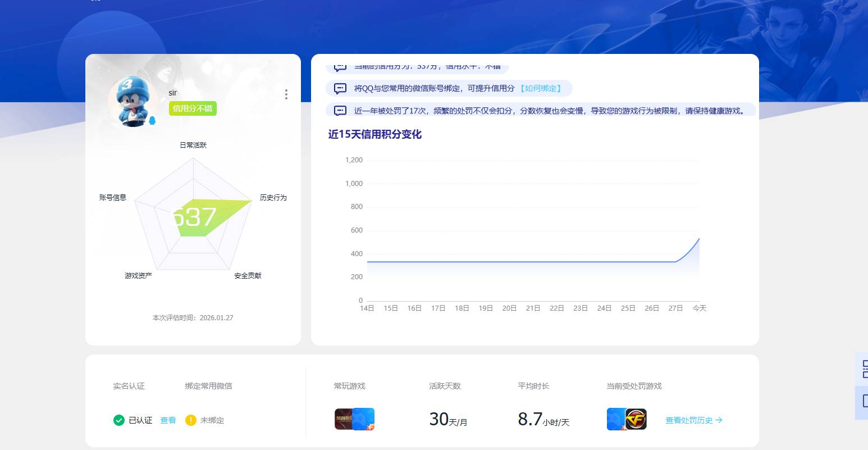Viewport: 868px width, 450px height.
Task: Follow the 查看处罚历史 text link
Action: pyautogui.click(x=688, y=420)
